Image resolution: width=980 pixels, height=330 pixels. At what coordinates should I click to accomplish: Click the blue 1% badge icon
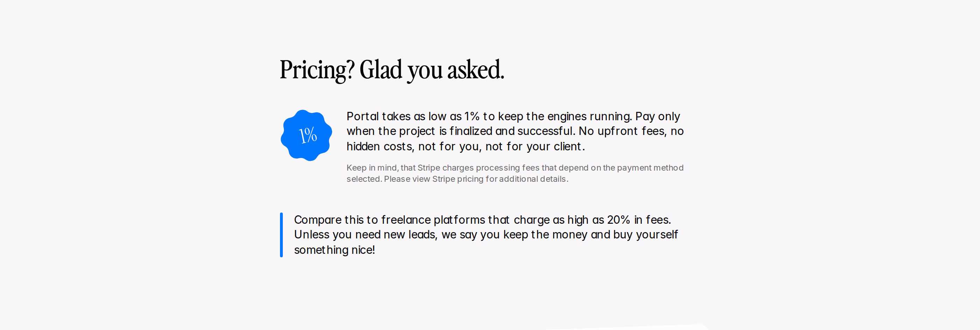click(306, 135)
